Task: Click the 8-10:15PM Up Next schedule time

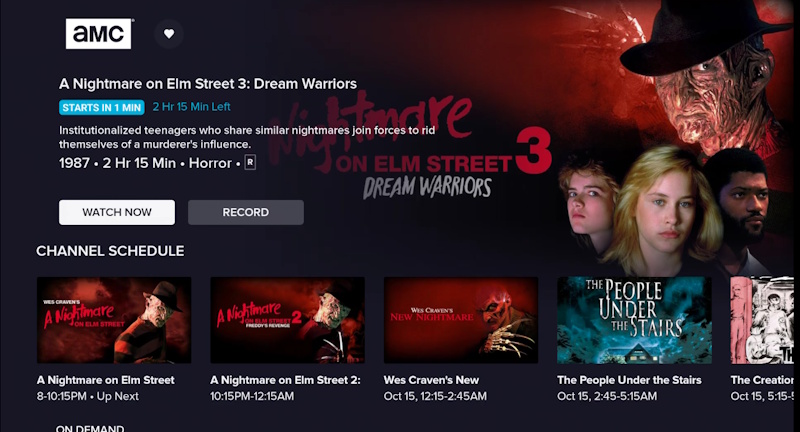Action: pyautogui.click(x=89, y=396)
